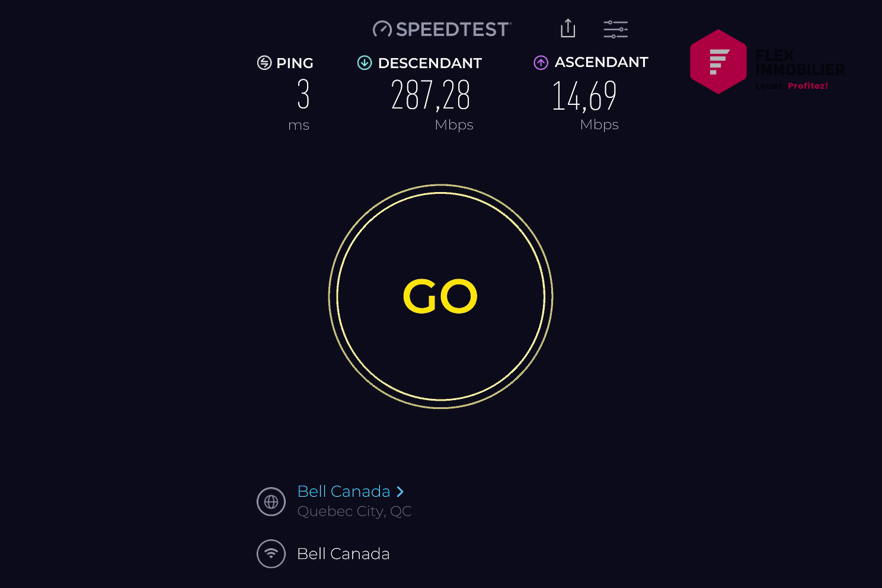Viewport: 882px width, 588px height.
Task: Click the Flex Immobilier ad text
Action: (x=800, y=69)
